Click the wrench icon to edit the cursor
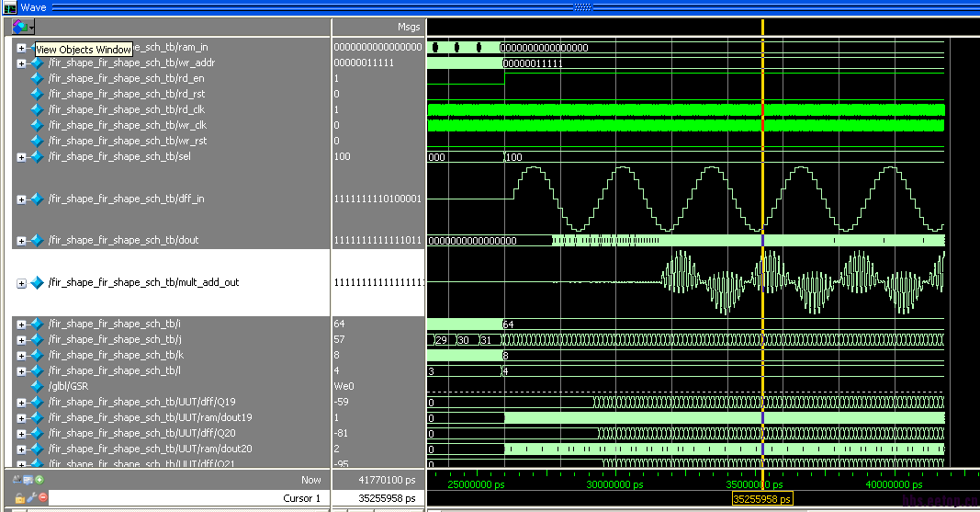Screen dimensions: 980x512 click(x=30, y=498)
